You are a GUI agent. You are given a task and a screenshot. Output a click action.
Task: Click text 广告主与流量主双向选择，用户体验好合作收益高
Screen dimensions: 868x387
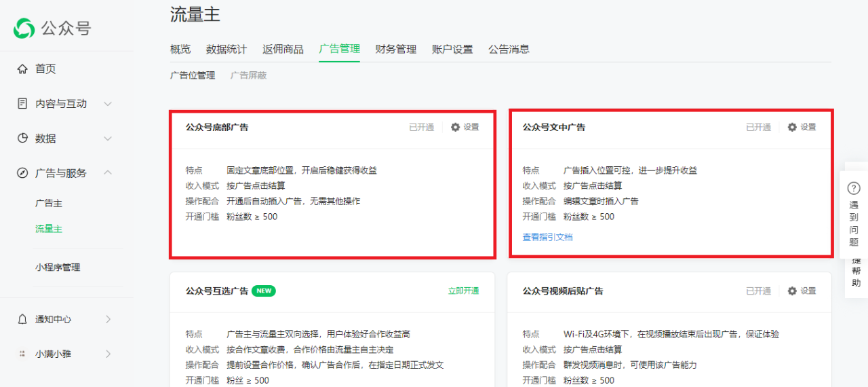pyautogui.click(x=318, y=334)
